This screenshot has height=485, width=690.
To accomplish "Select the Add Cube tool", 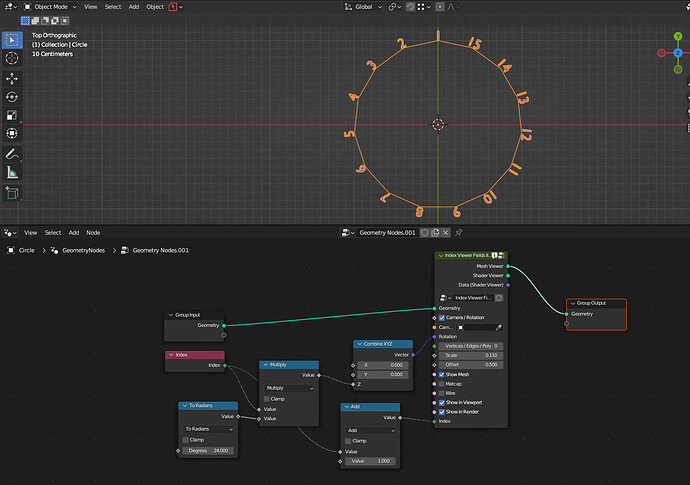I will [x=12, y=193].
